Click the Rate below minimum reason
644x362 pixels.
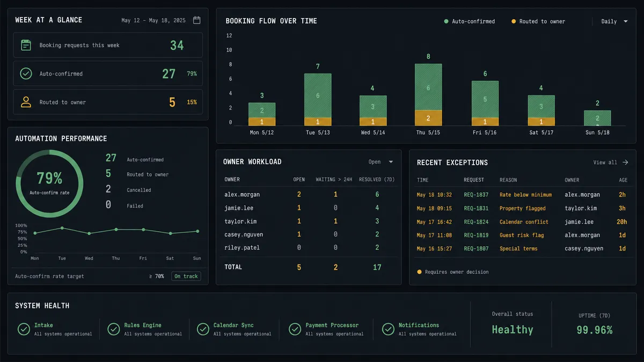click(525, 195)
